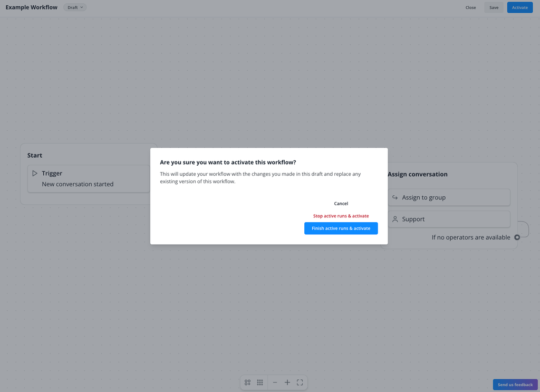Open the Draft status dropdown
Viewport: 540px width, 392px height.
(x=75, y=7)
